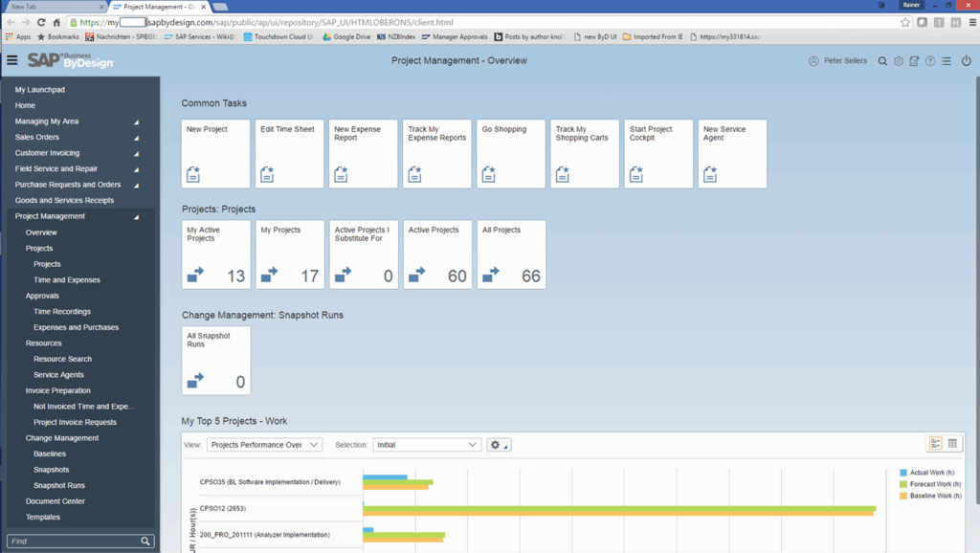This screenshot has height=553, width=980.
Task: Click the list view icon near the power button
Action: (947, 60)
